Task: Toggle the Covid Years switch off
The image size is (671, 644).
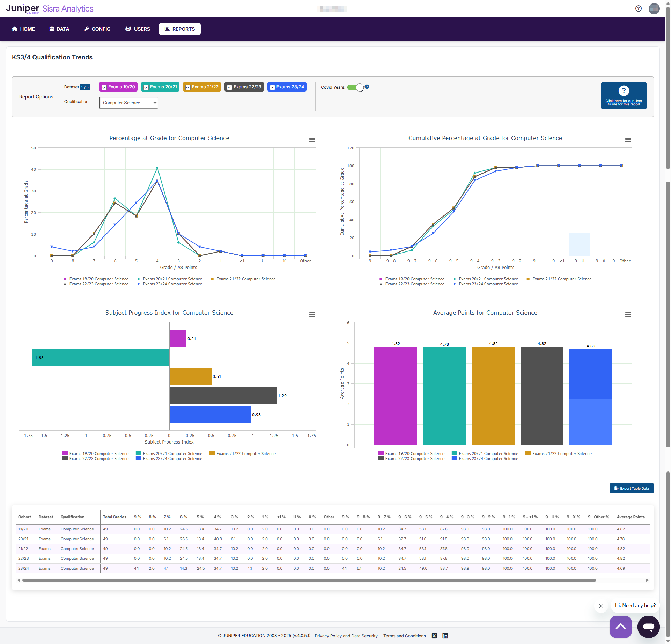Action: click(355, 87)
